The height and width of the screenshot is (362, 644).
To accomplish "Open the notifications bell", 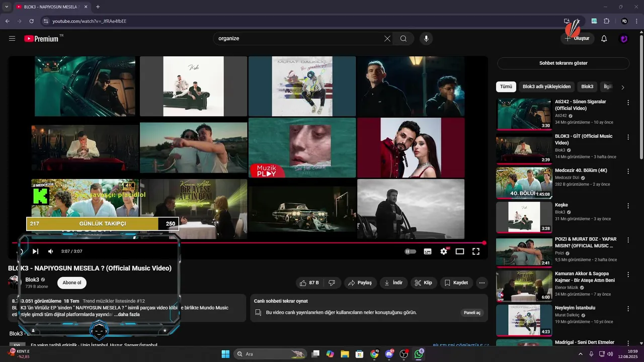I will [604, 39].
